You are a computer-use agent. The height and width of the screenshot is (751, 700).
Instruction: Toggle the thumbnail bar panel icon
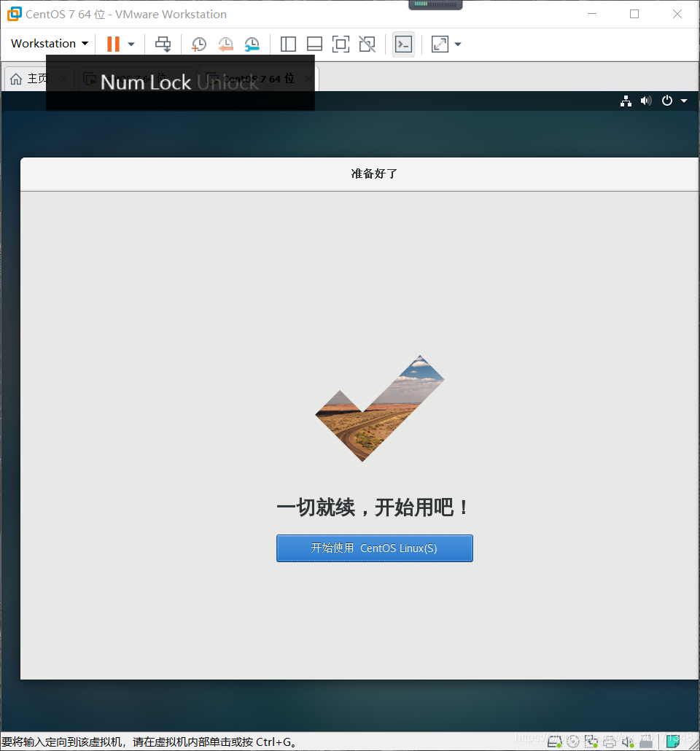click(314, 44)
